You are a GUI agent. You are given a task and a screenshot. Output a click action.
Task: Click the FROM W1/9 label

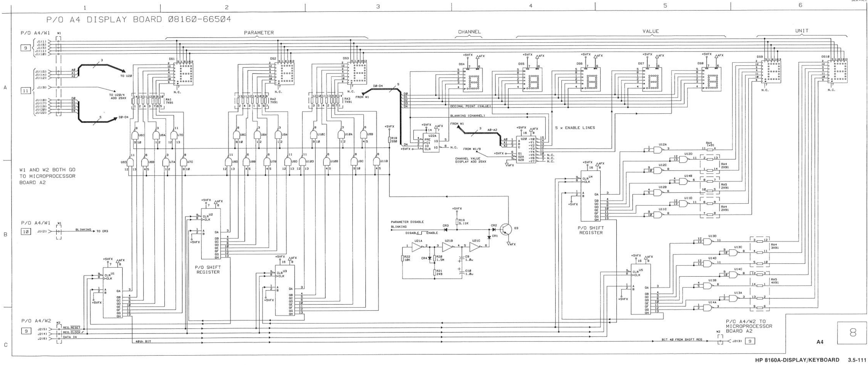coord(472,149)
